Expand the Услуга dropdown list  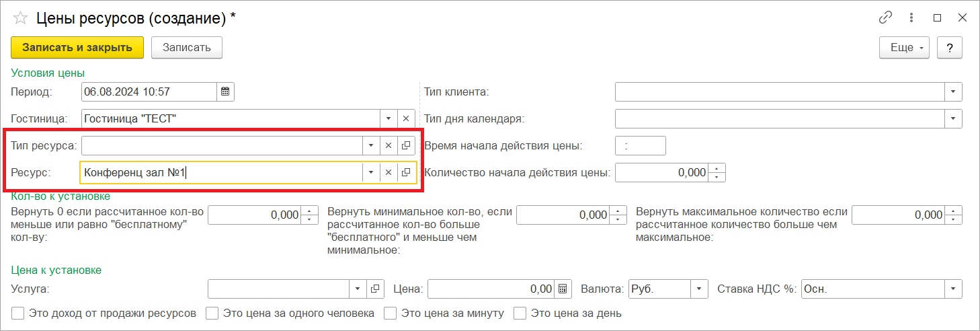(358, 289)
